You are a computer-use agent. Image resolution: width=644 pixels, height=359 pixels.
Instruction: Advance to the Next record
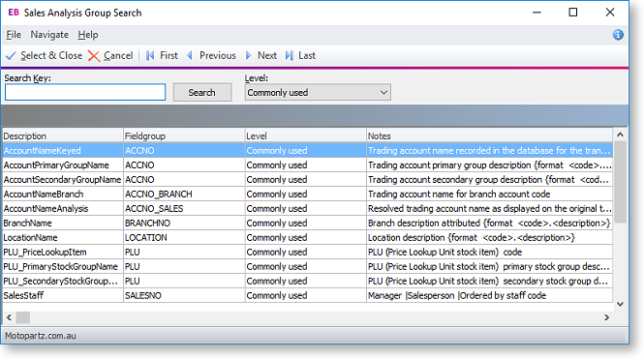tap(261, 55)
